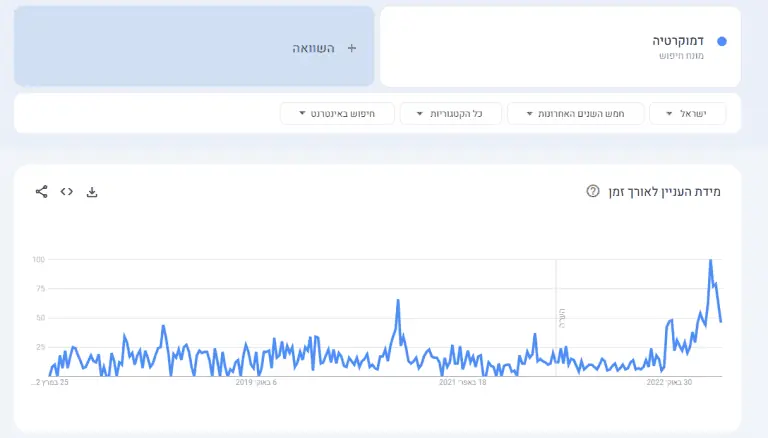The width and height of the screenshot is (768, 438).
Task: Click the השוואה add comparison button
Action: point(194,47)
